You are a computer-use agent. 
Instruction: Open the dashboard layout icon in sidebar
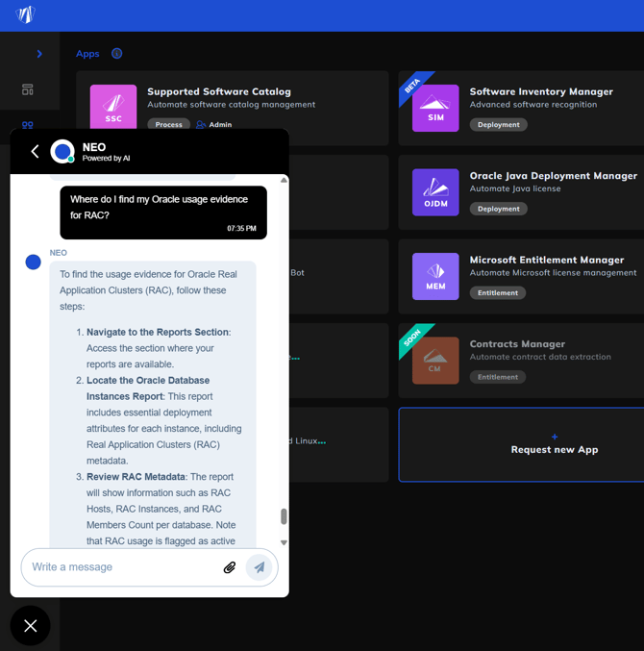click(x=27, y=89)
